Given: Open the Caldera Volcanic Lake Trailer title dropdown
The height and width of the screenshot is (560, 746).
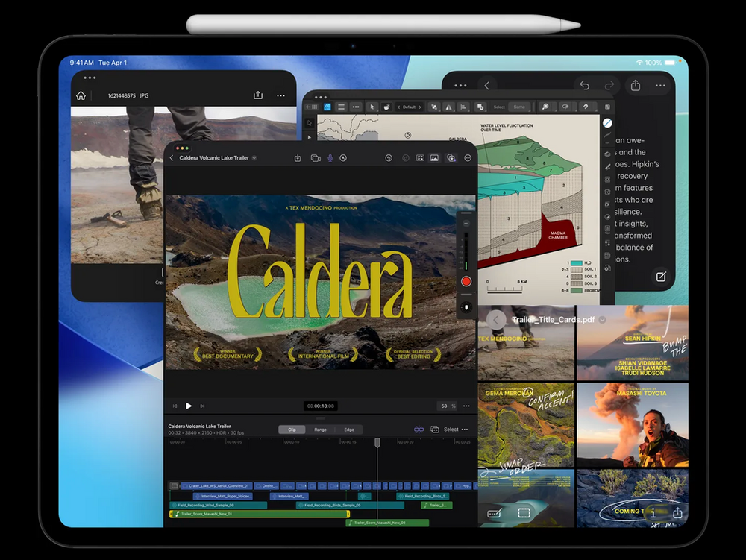Looking at the screenshot, I should (254, 158).
